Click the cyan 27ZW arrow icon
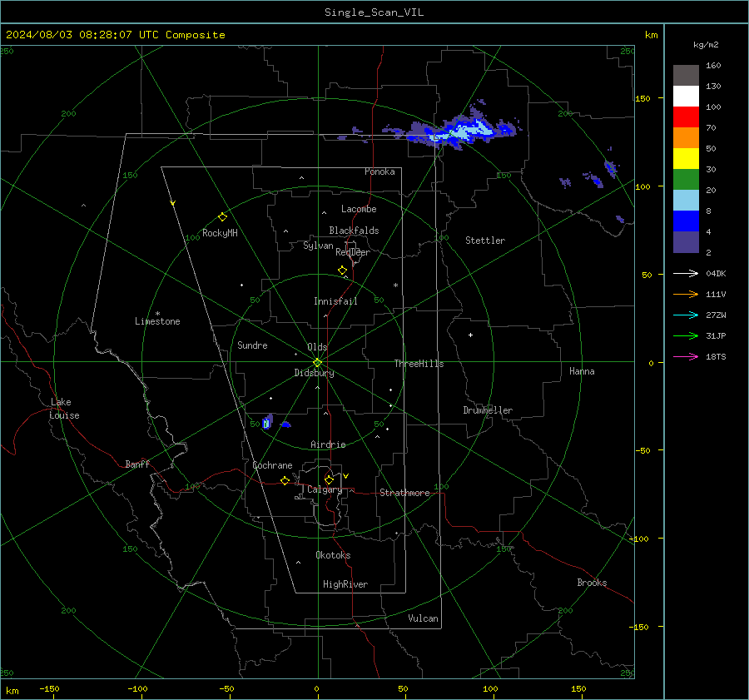This screenshot has width=749, height=700. click(686, 315)
